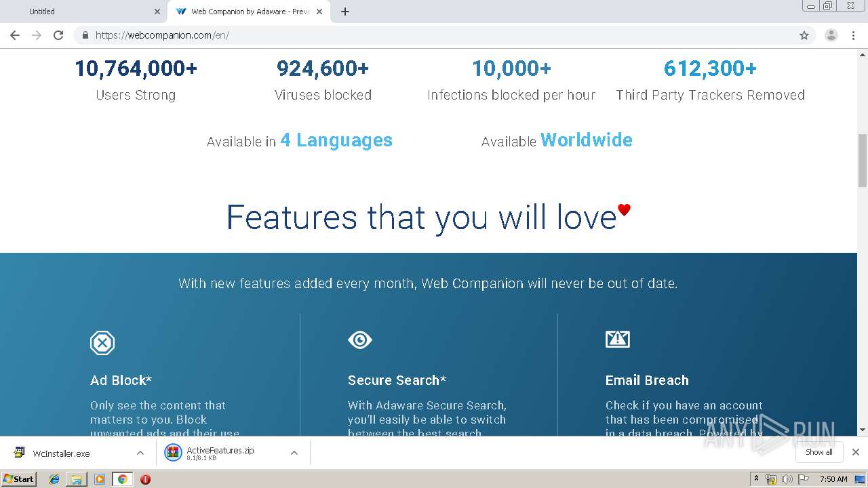Click Chrome icon in taskbar

(x=122, y=479)
